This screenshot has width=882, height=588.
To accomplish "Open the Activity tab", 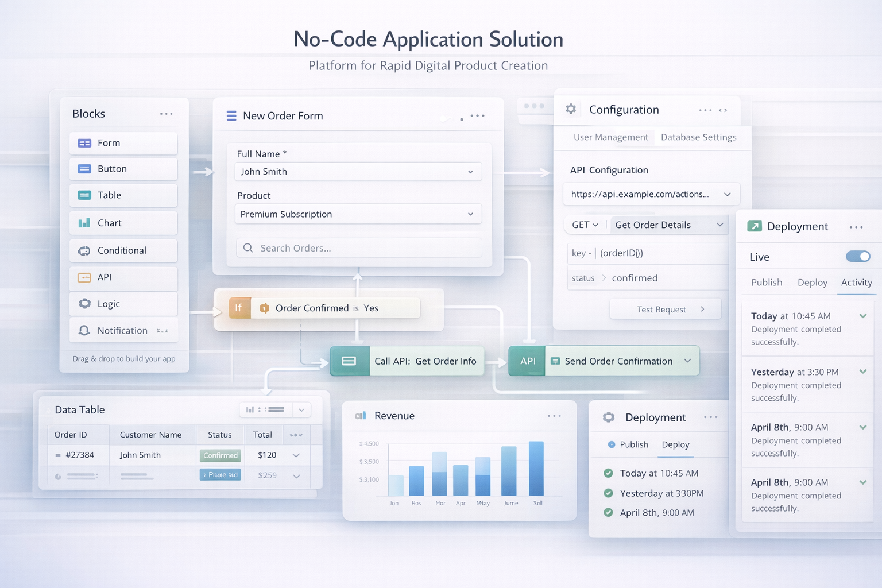I will [856, 283].
